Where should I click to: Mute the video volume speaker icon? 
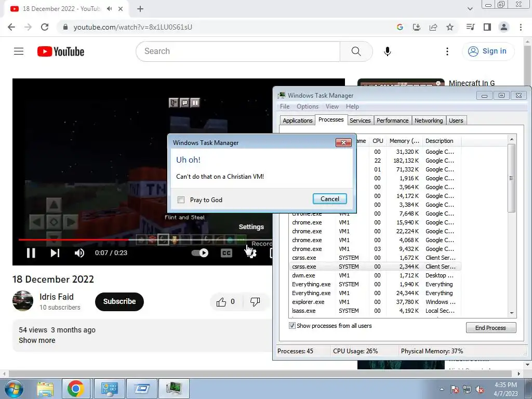tap(79, 253)
